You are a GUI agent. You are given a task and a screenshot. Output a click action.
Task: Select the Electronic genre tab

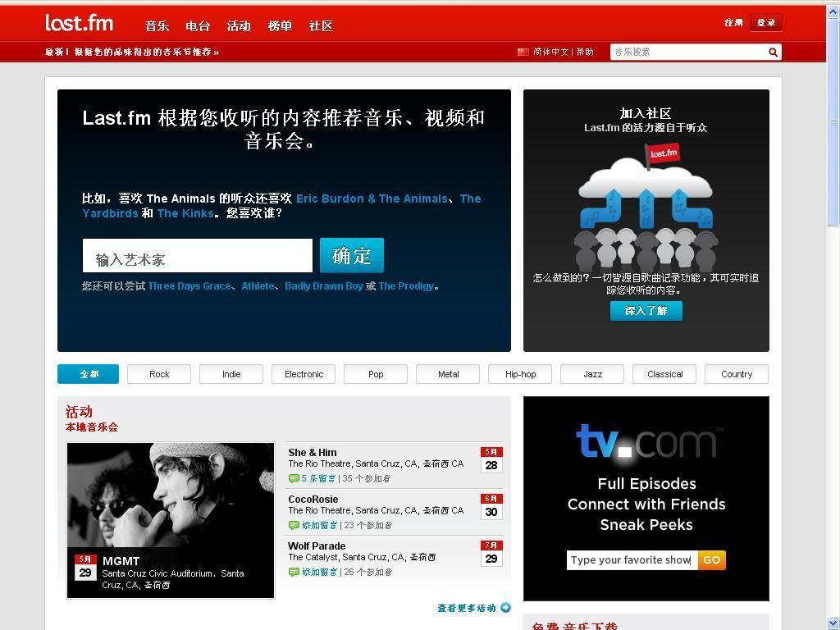[x=304, y=374]
